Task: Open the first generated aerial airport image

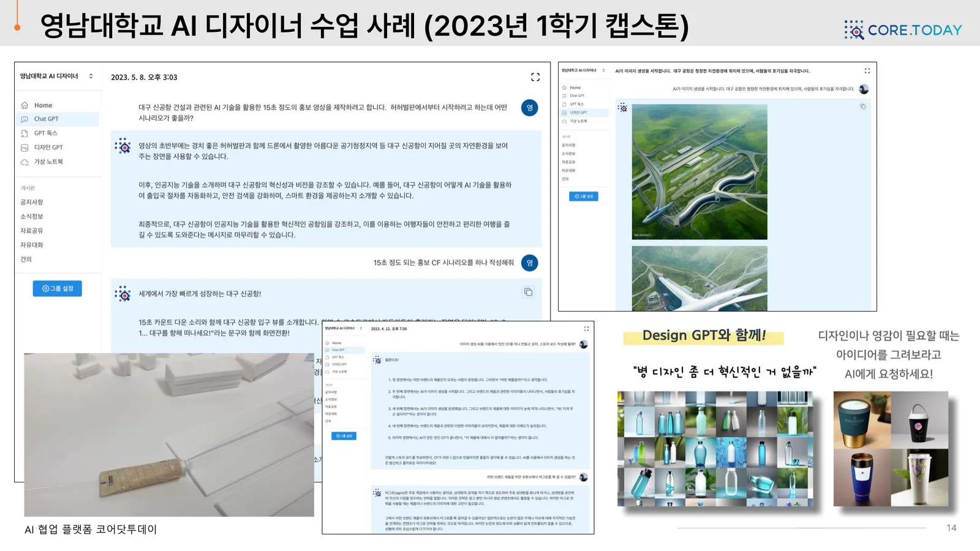Action: (x=699, y=172)
